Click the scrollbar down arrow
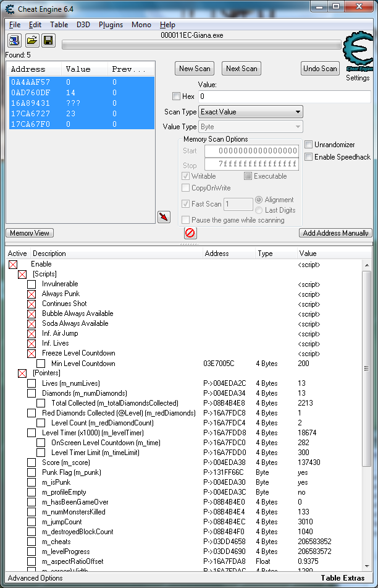378x588 pixels. pos(366,566)
